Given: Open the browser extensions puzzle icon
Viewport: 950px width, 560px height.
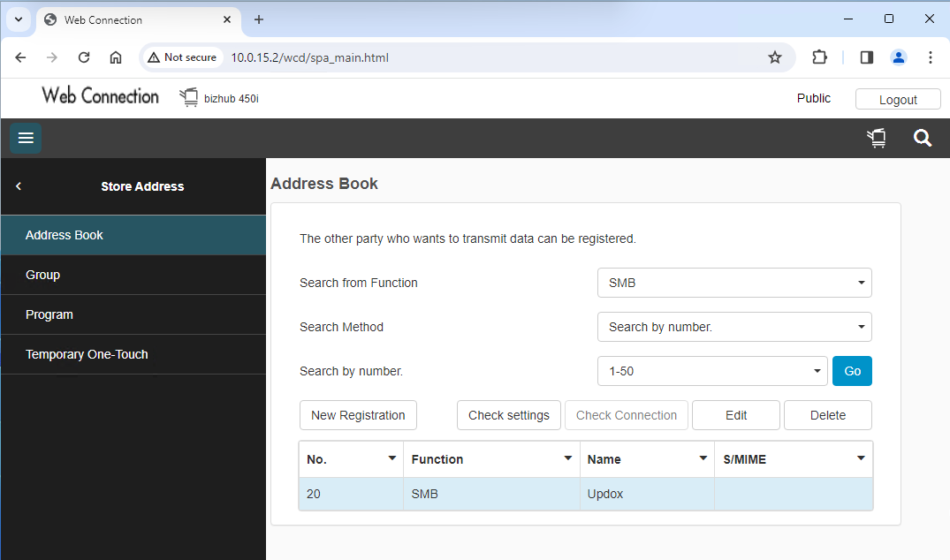Looking at the screenshot, I should tap(819, 57).
